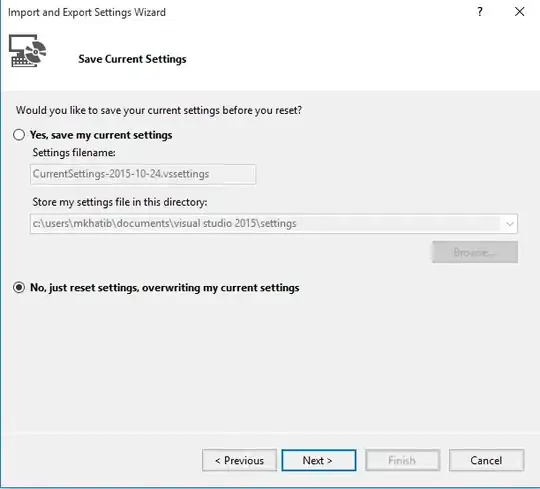Cancel the settings wizard

[486, 460]
